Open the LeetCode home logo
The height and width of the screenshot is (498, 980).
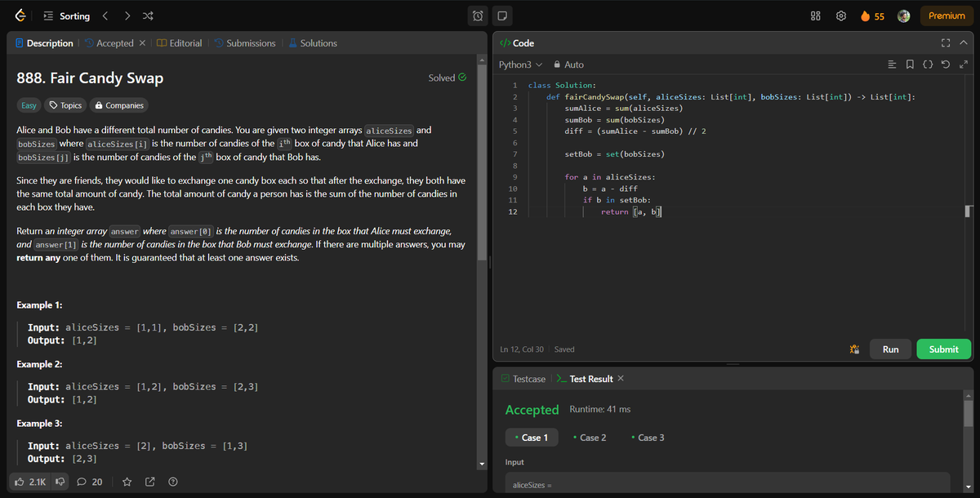[x=20, y=16]
